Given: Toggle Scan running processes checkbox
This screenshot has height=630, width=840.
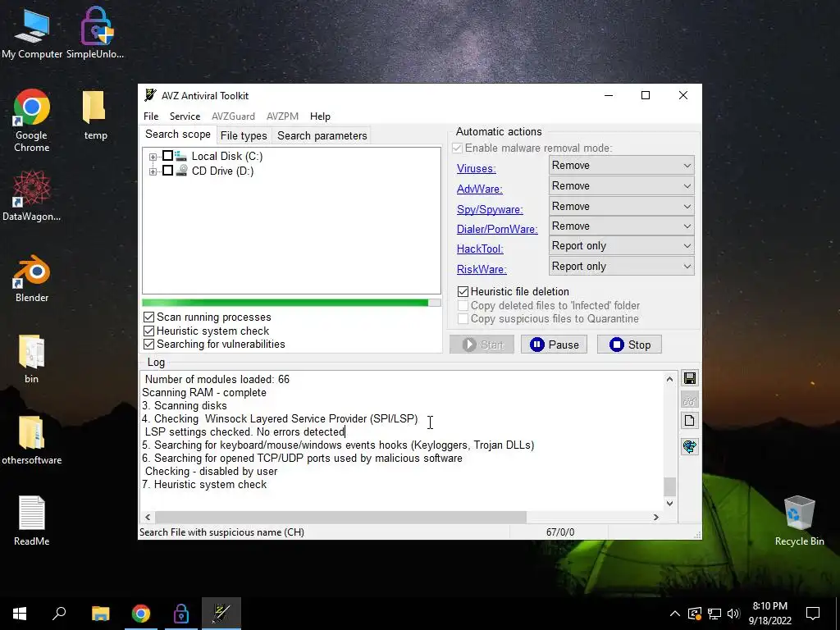Looking at the screenshot, I should click(x=149, y=317).
